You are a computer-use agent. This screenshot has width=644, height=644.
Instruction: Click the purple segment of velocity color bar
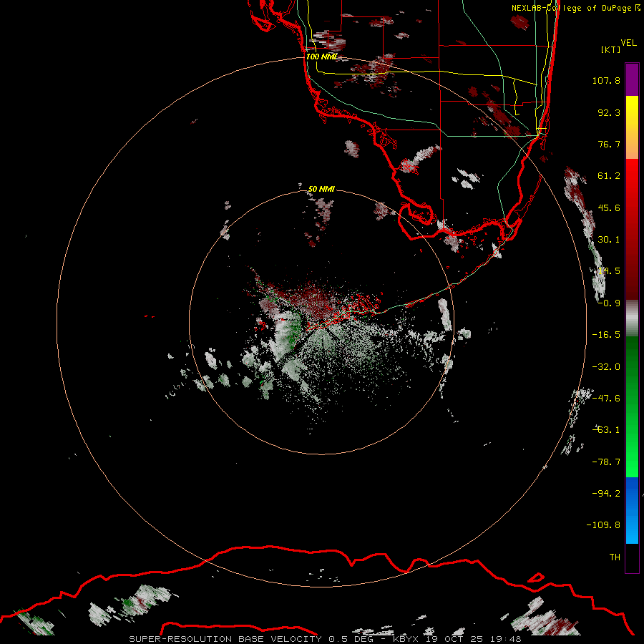pos(632,79)
